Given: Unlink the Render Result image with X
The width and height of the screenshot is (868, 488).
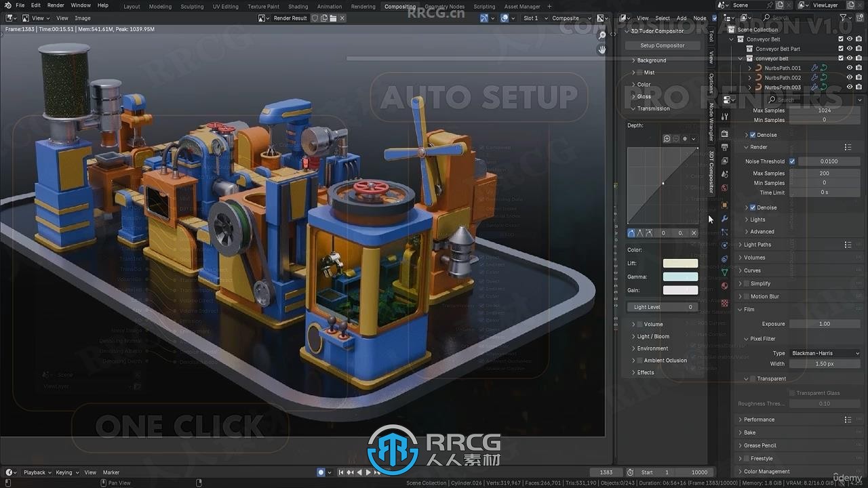Looking at the screenshot, I should click(x=342, y=18).
